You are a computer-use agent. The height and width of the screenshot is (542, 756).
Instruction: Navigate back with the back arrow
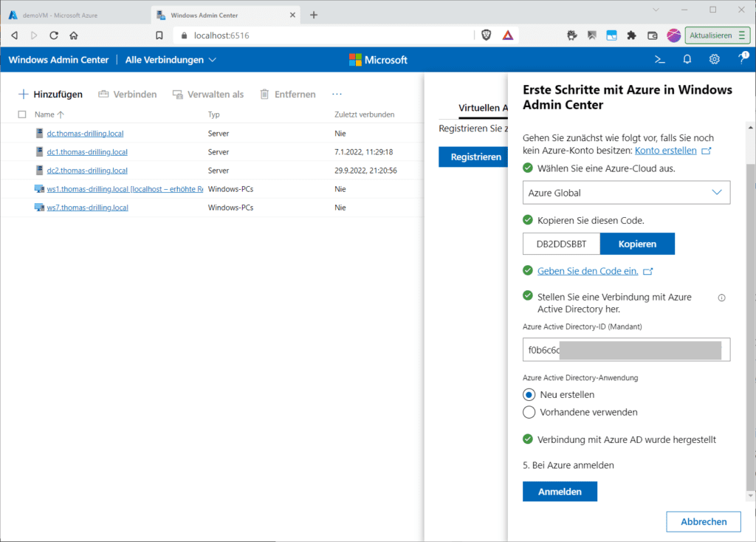[x=15, y=35]
